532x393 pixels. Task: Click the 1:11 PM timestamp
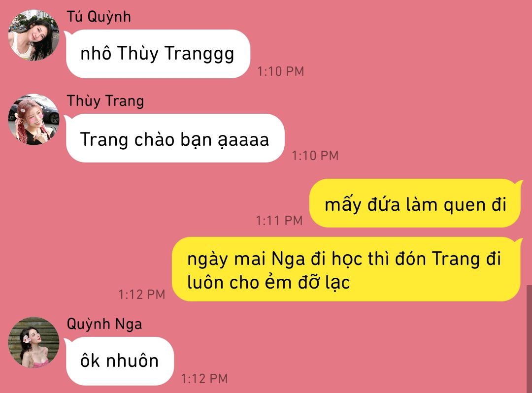pos(279,221)
